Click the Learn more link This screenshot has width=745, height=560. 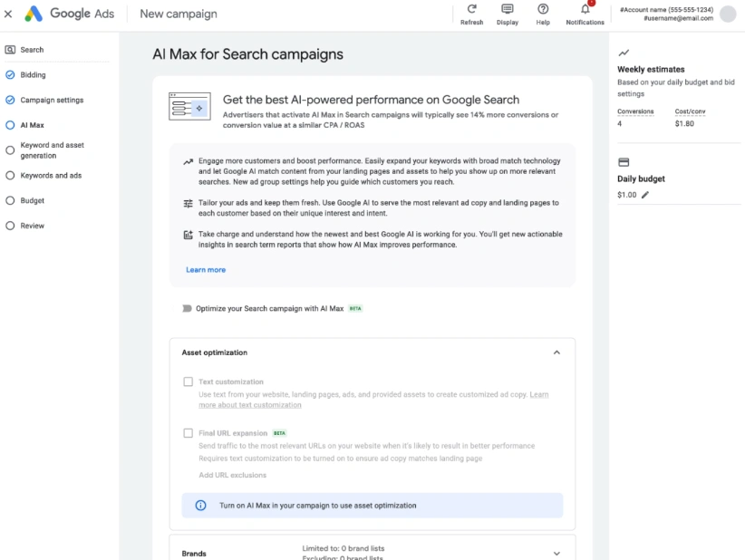click(x=206, y=270)
